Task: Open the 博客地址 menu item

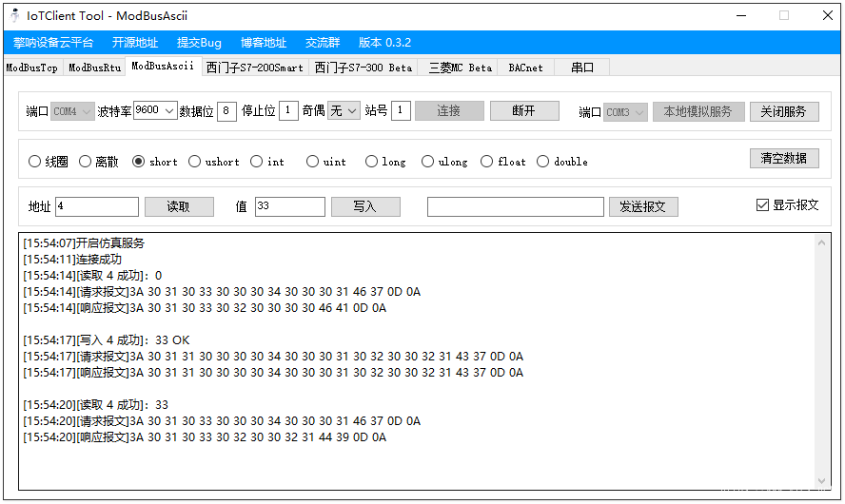Action: click(x=264, y=43)
